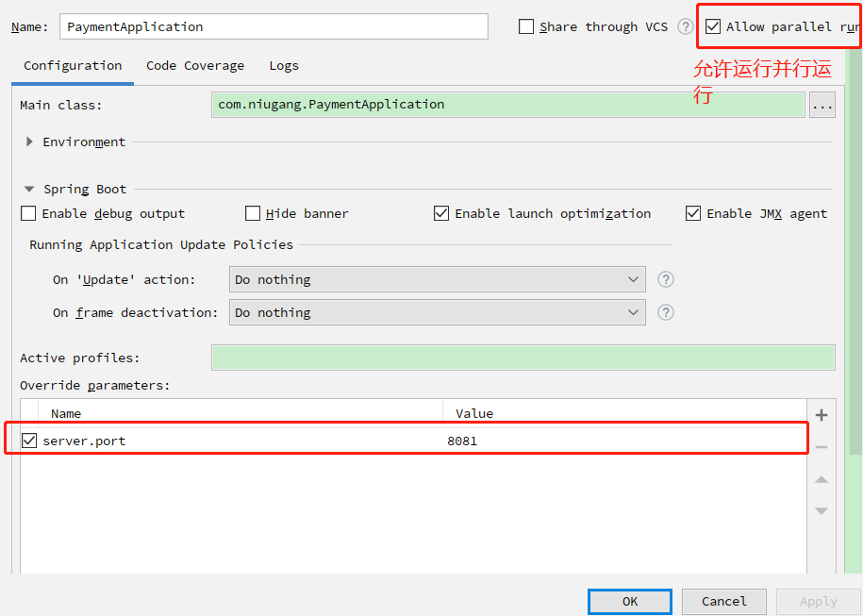The width and height of the screenshot is (863, 616).
Task: Expand the Environment section
Action: 30,142
